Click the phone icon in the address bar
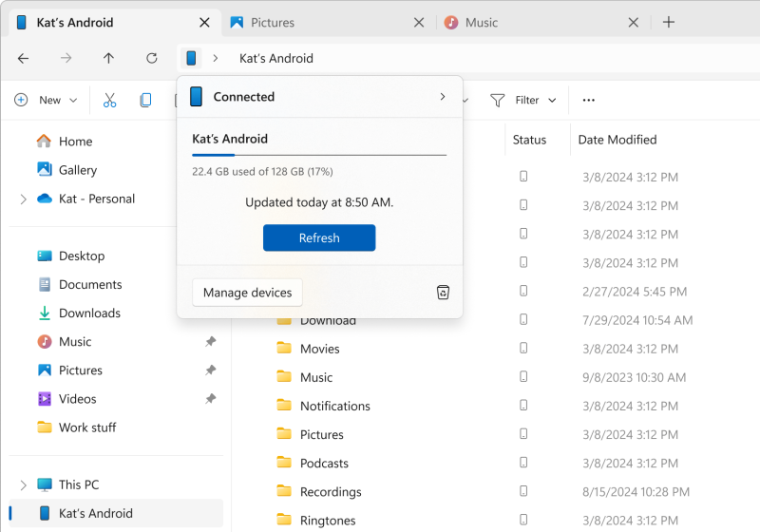 [x=191, y=58]
